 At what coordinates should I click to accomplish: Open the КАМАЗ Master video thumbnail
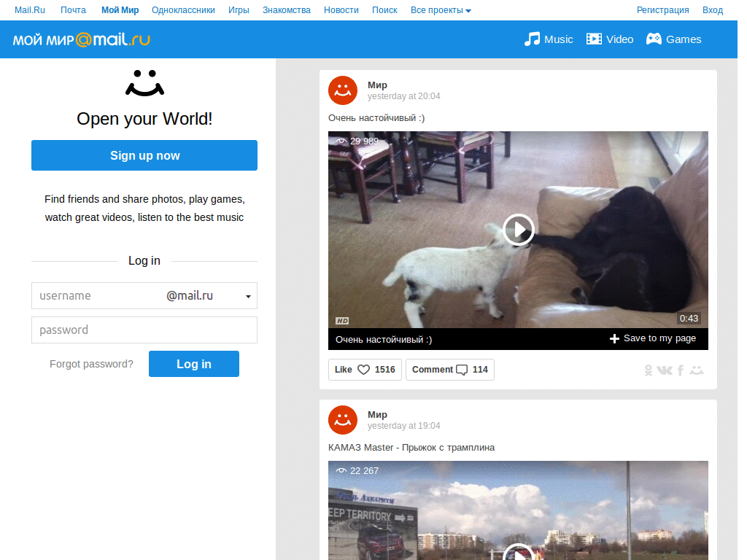[x=519, y=510]
